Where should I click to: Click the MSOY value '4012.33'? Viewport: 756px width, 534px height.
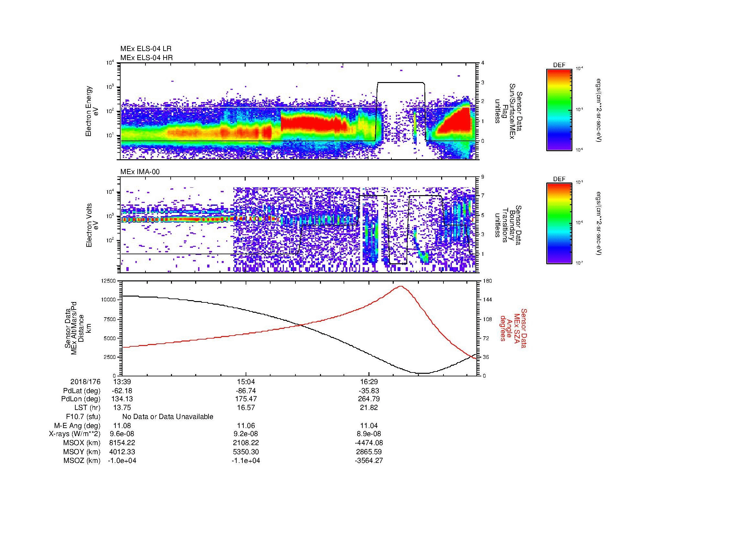(122, 452)
